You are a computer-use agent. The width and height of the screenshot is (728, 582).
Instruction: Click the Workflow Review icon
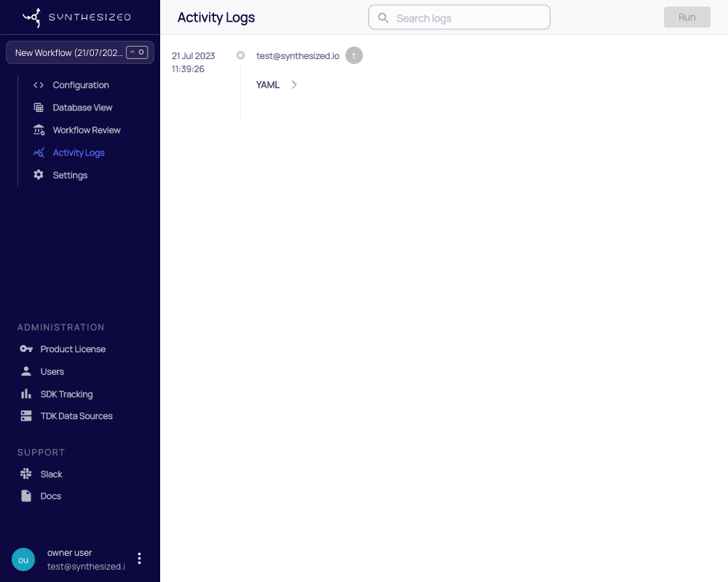[x=39, y=130]
